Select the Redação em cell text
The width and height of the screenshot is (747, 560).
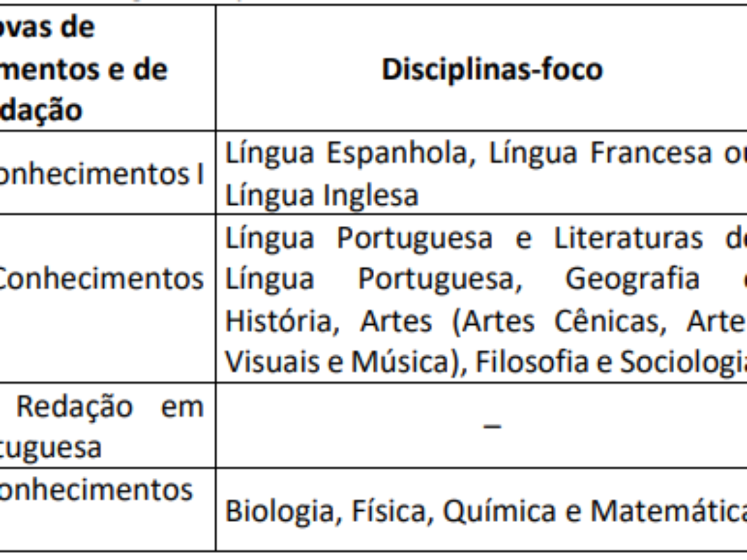coord(110,406)
